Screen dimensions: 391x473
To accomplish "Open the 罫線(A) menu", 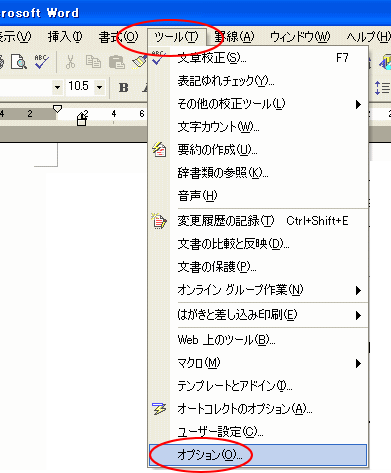I will click(x=234, y=37).
